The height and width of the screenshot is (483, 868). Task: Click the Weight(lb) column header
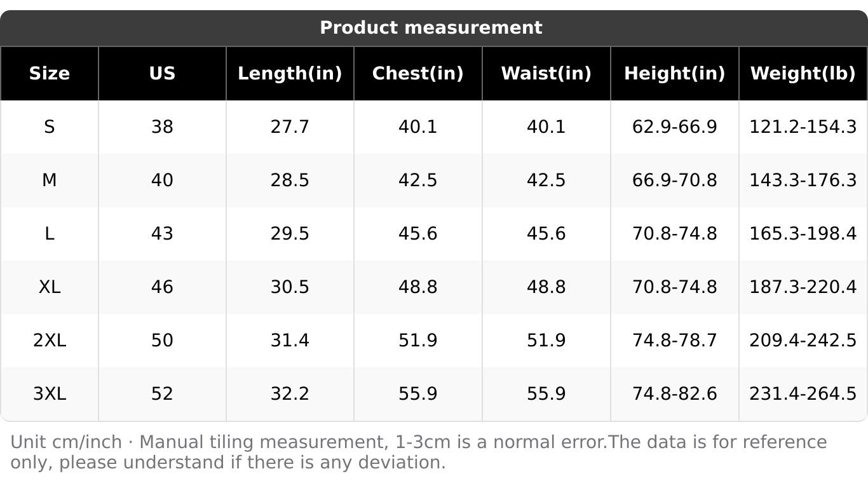coord(803,74)
